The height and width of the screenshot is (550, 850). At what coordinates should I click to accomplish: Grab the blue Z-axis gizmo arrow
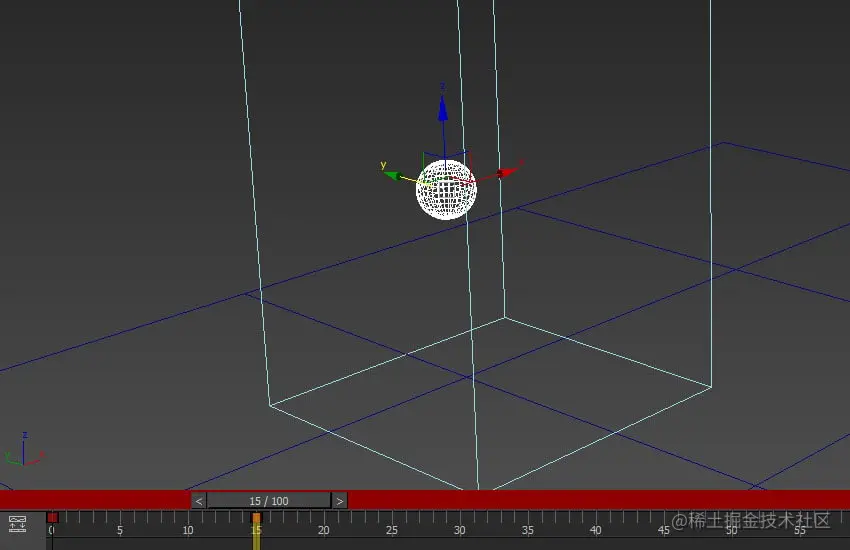443,110
